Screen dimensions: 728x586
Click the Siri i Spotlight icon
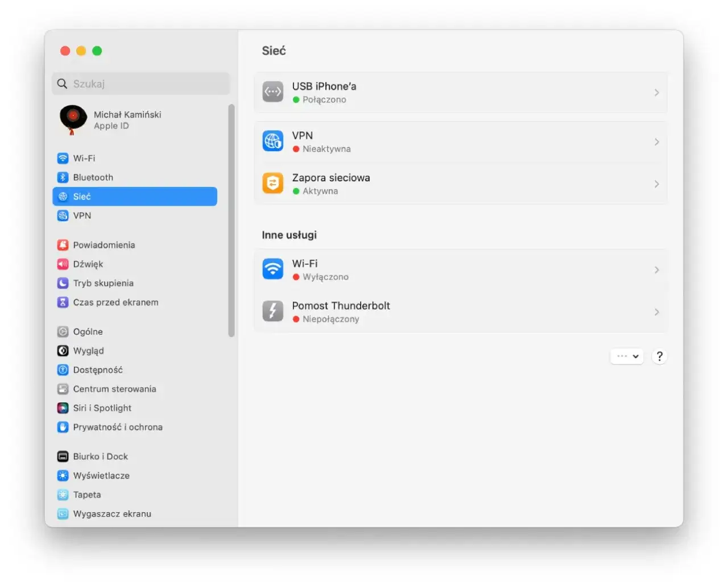coord(62,408)
